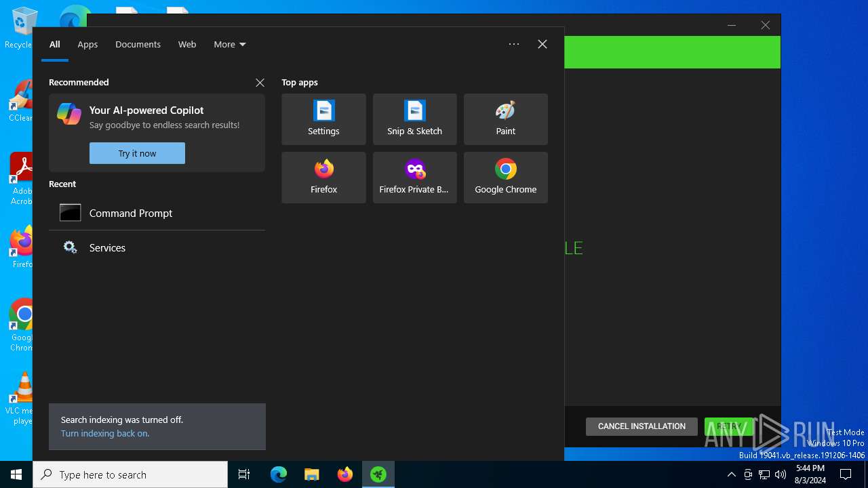868x488 pixels.
Task: Open Task View from taskbar
Action: tap(244, 474)
